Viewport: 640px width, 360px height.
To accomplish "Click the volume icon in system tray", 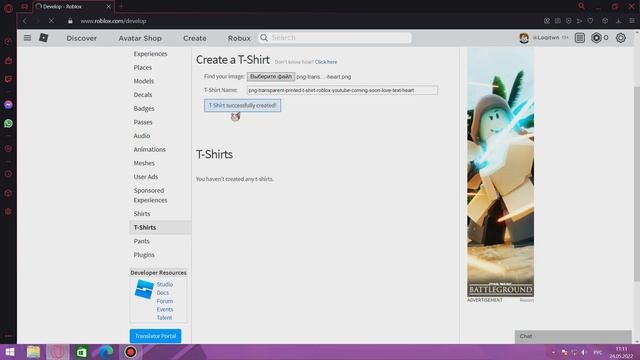I will click(584, 352).
